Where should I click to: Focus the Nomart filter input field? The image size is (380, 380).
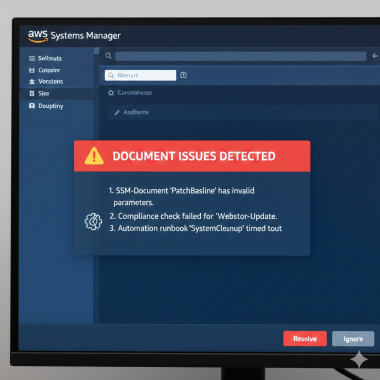coord(140,75)
